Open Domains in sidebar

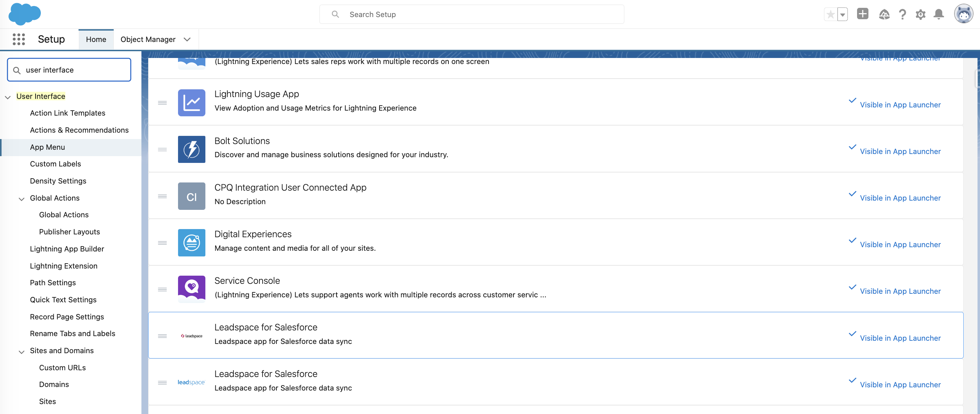click(x=54, y=385)
